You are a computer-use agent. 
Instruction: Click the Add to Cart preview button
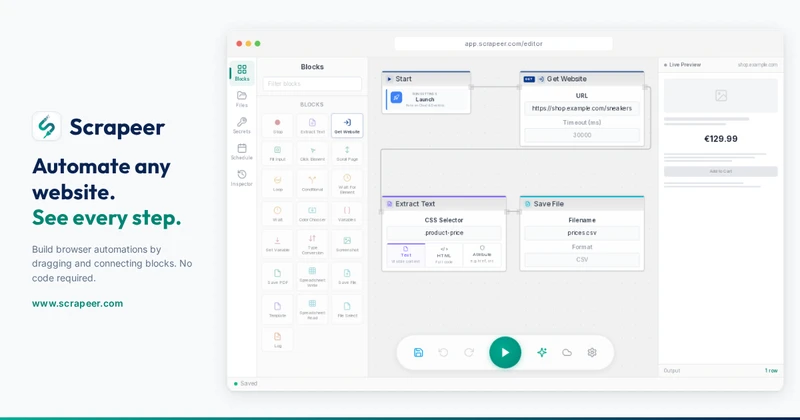(x=720, y=171)
